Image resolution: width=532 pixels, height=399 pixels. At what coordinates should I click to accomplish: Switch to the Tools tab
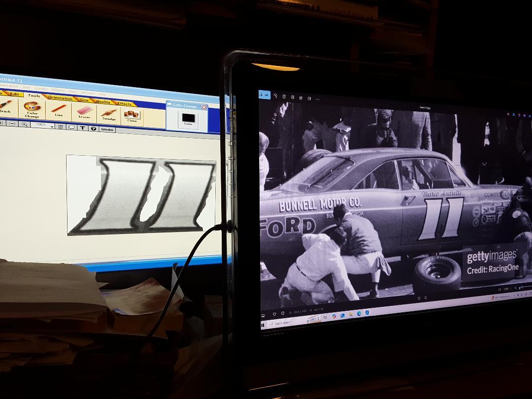pyautogui.click(x=34, y=96)
